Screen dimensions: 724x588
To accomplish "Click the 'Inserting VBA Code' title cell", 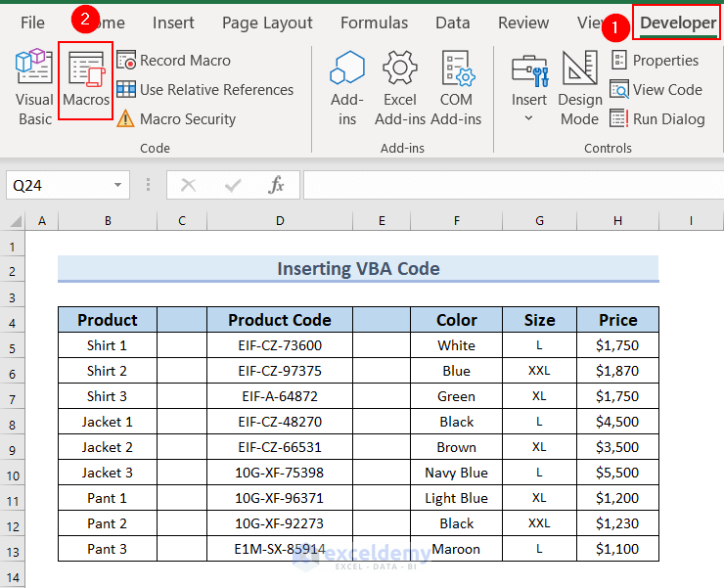I will point(358,268).
